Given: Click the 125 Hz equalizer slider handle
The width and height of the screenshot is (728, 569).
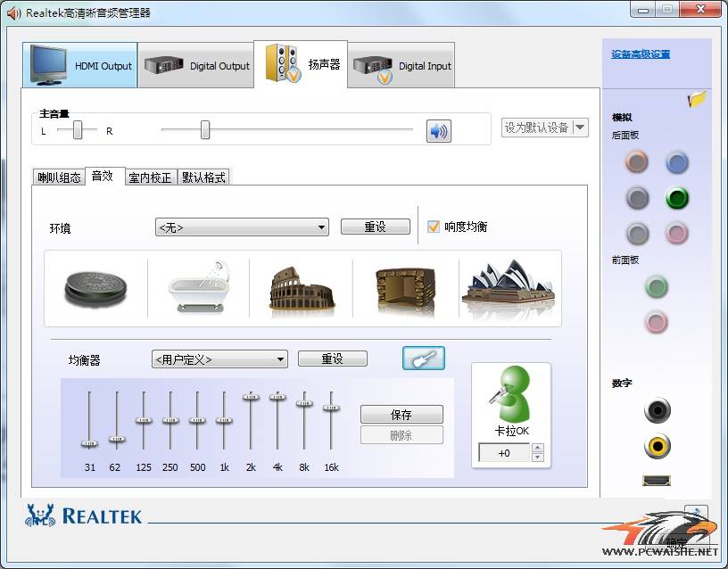Looking at the screenshot, I should pos(144,420).
